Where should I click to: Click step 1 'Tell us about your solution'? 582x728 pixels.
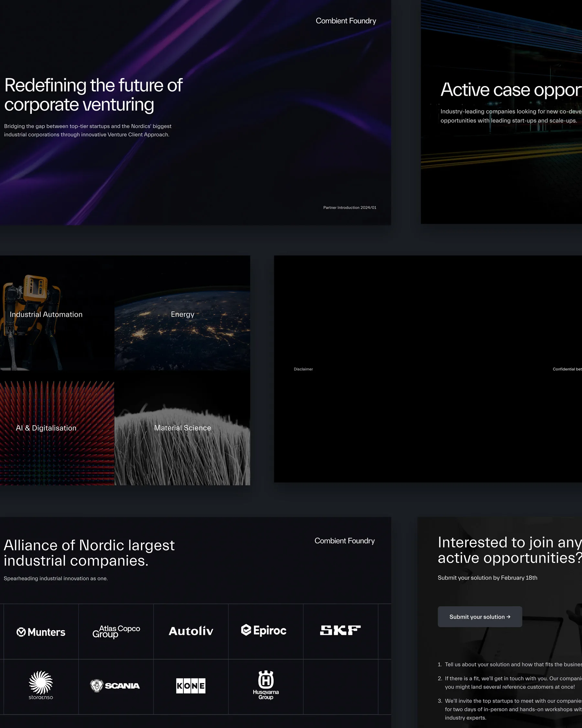(x=510, y=664)
